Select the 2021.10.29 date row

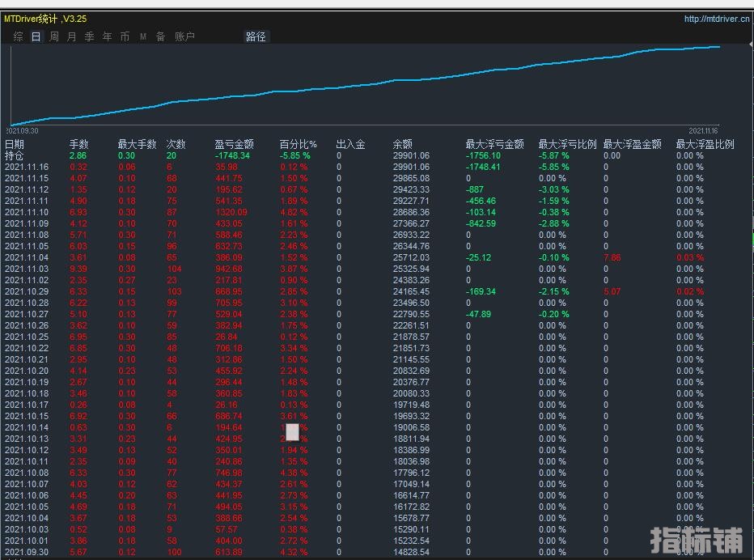click(x=27, y=291)
